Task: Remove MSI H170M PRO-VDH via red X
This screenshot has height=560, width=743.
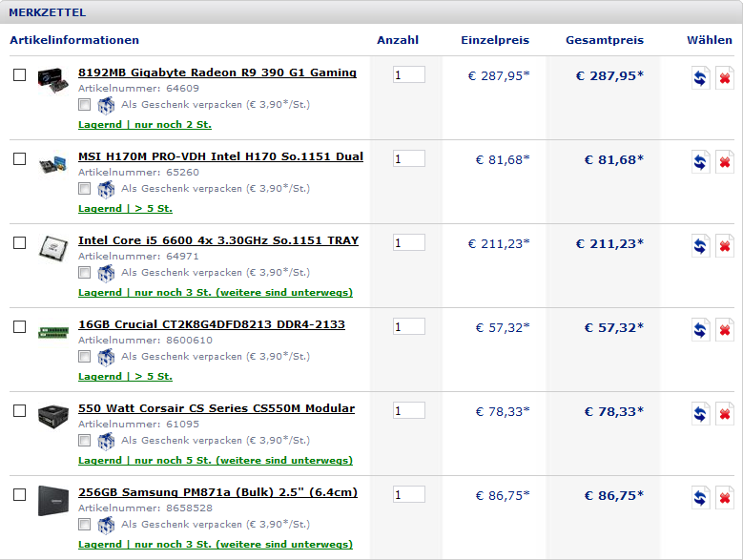Action: [725, 162]
